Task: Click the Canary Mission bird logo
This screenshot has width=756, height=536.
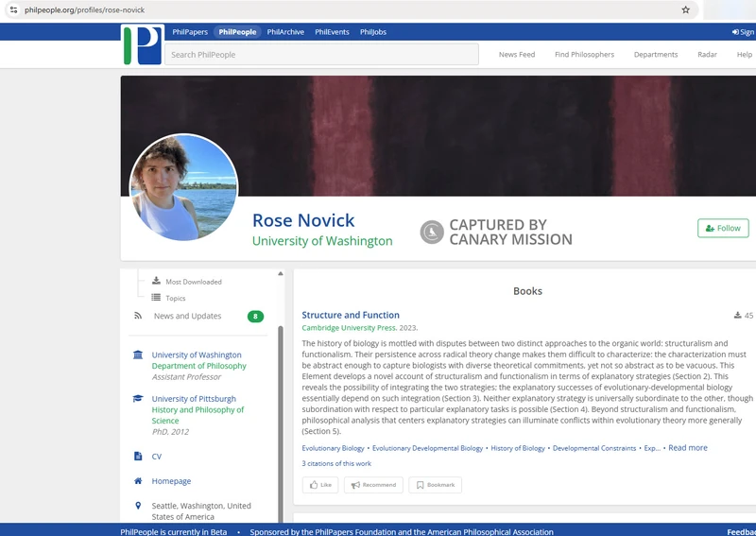Action: click(x=432, y=232)
